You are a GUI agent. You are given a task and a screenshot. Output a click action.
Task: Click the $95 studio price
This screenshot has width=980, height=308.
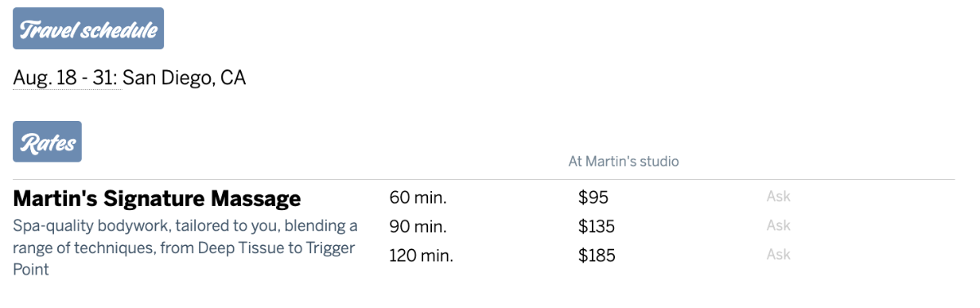594,197
